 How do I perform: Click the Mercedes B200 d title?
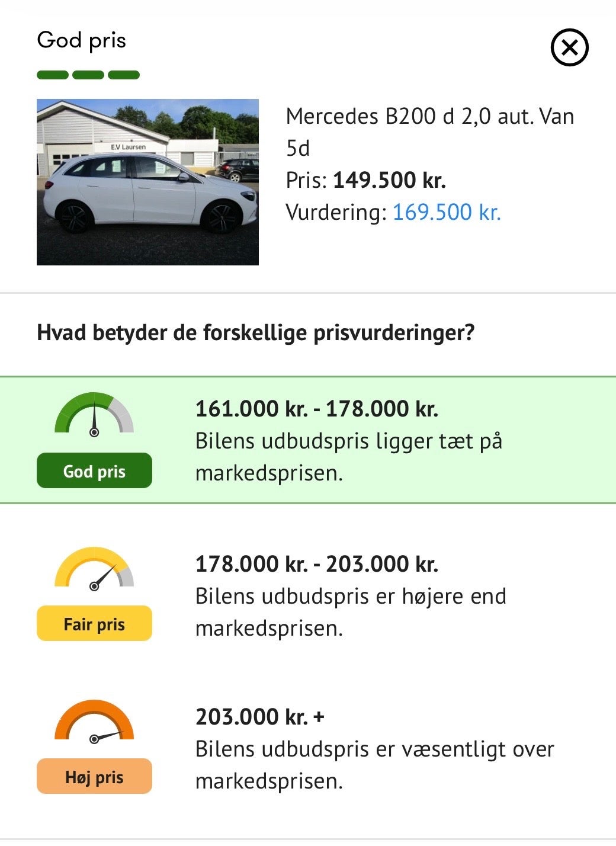click(430, 132)
